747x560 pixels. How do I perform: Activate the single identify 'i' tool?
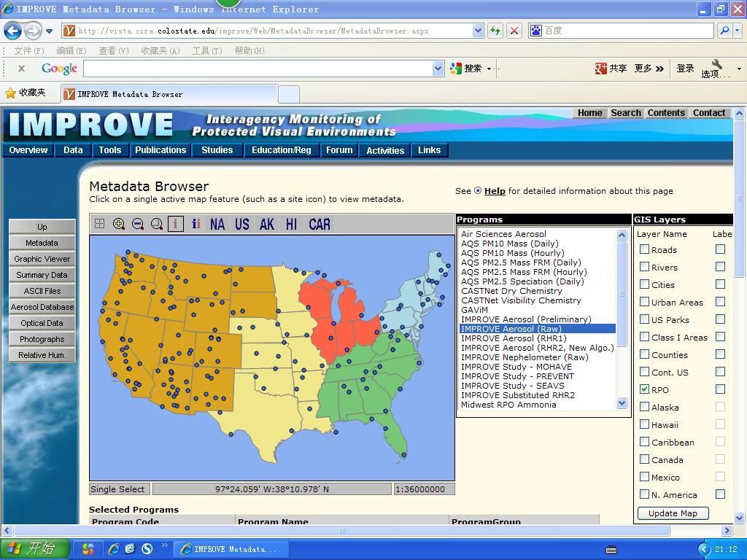[x=176, y=224]
